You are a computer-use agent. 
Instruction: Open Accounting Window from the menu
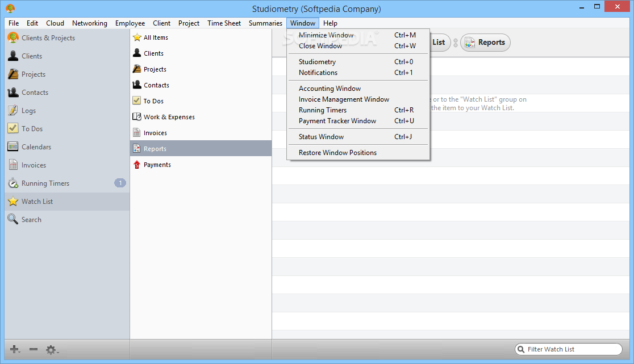[358, 89]
